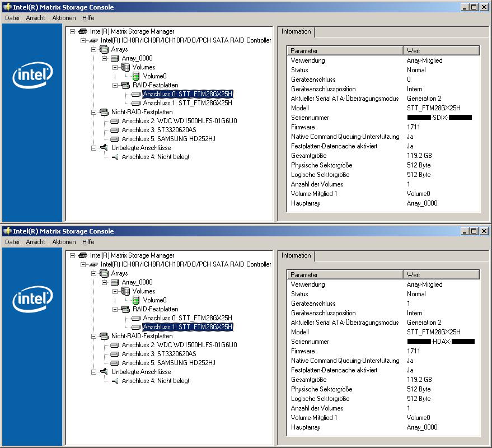The image size is (492, 448).
Task: Click Array_0000 icon in upper tree
Action: 115,58
